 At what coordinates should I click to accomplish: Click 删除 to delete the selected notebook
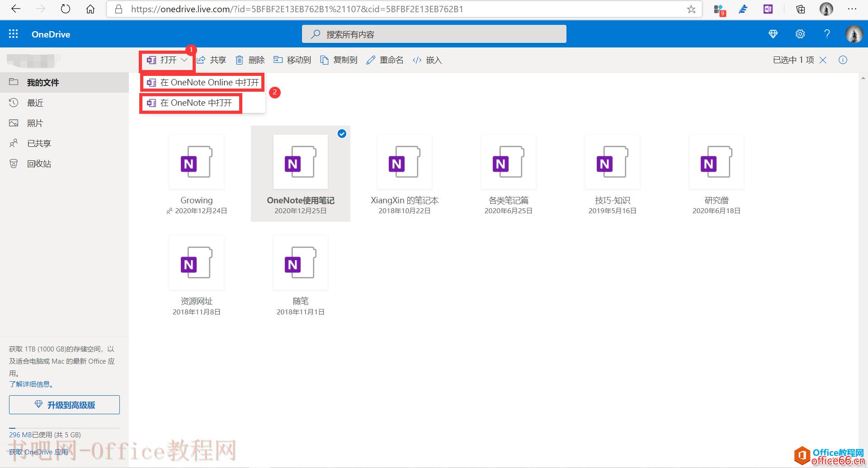[x=250, y=60]
